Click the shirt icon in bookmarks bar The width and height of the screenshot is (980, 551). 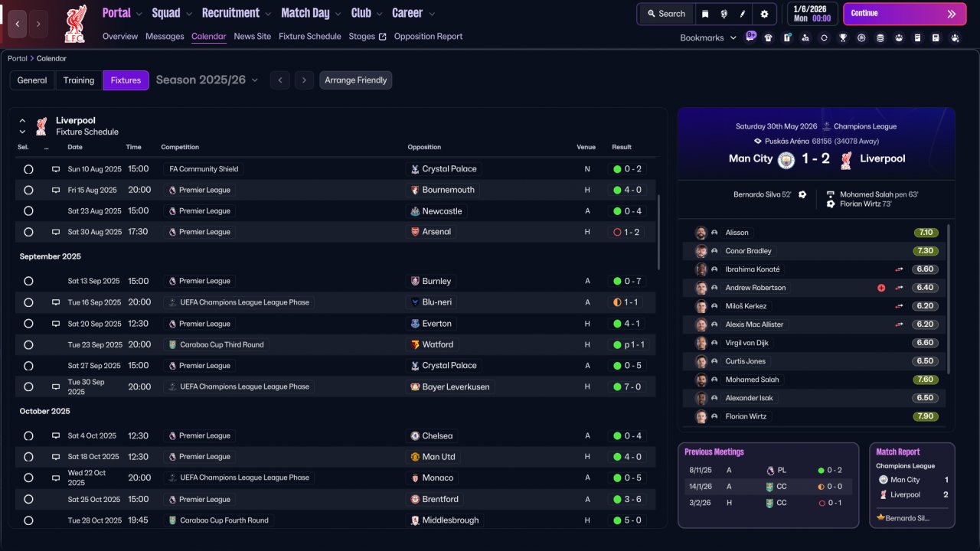point(768,37)
